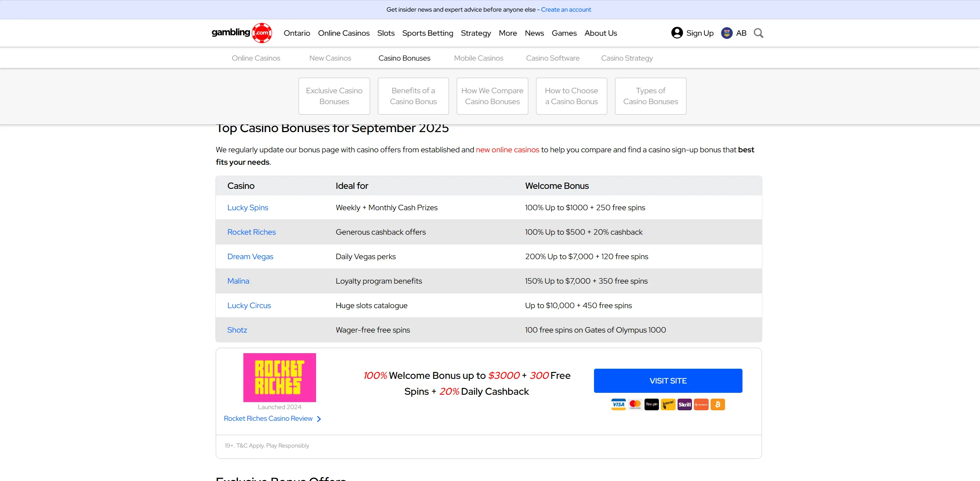Open the new online casinos link
Screen dimensions: 980x481
[507, 150]
